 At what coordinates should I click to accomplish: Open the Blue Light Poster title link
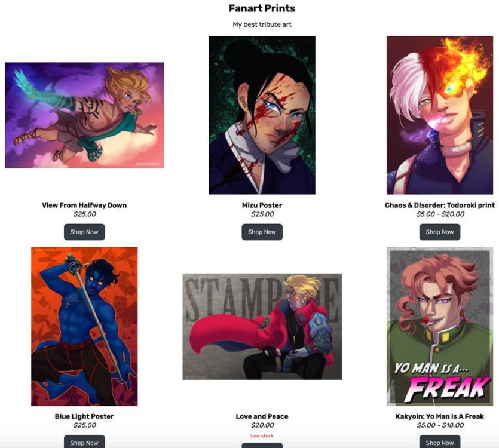point(84,416)
